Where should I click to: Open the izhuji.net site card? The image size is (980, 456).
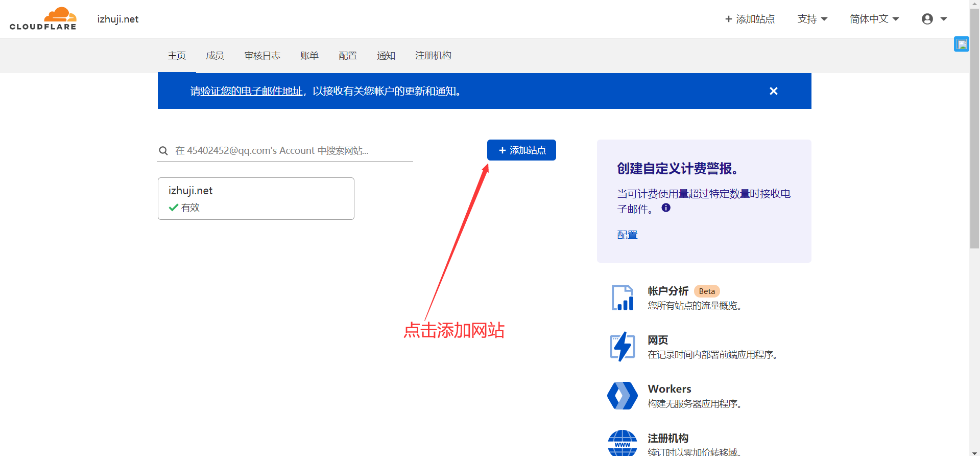(x=256, y=198)
